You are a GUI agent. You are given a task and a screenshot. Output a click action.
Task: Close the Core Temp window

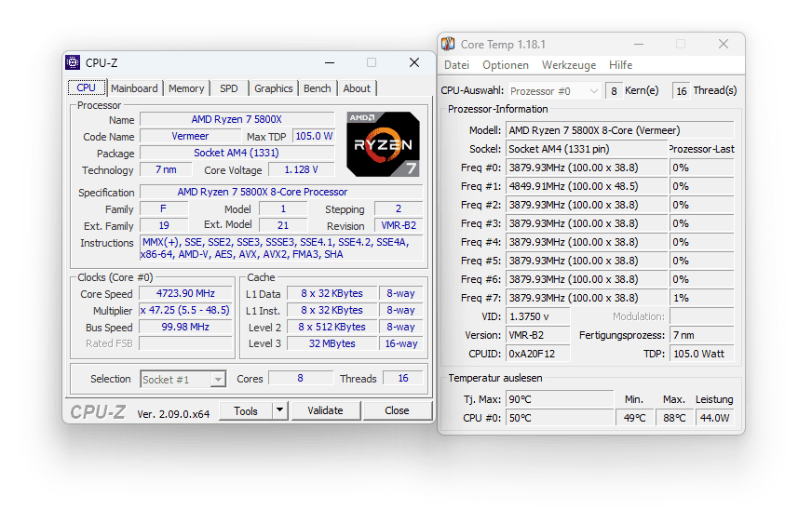click(x=724, y=44)
